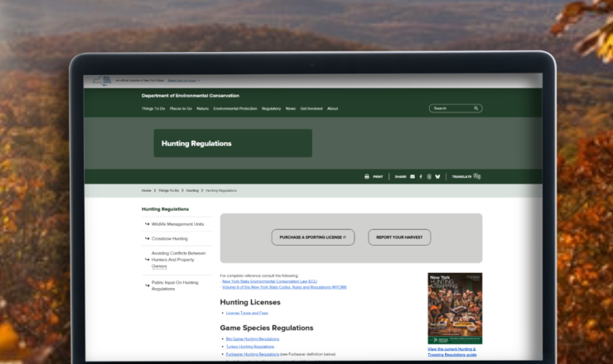Viewport: 613px width, 364px height.
Task: Share page on Facebook icon
Action: (x=421, y=176)
